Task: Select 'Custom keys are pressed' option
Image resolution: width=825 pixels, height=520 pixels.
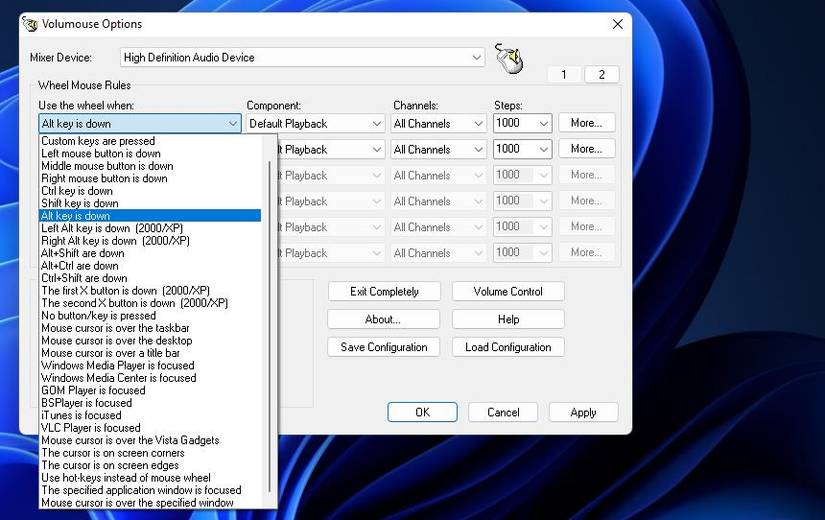Action: click(x=150, y=141)
